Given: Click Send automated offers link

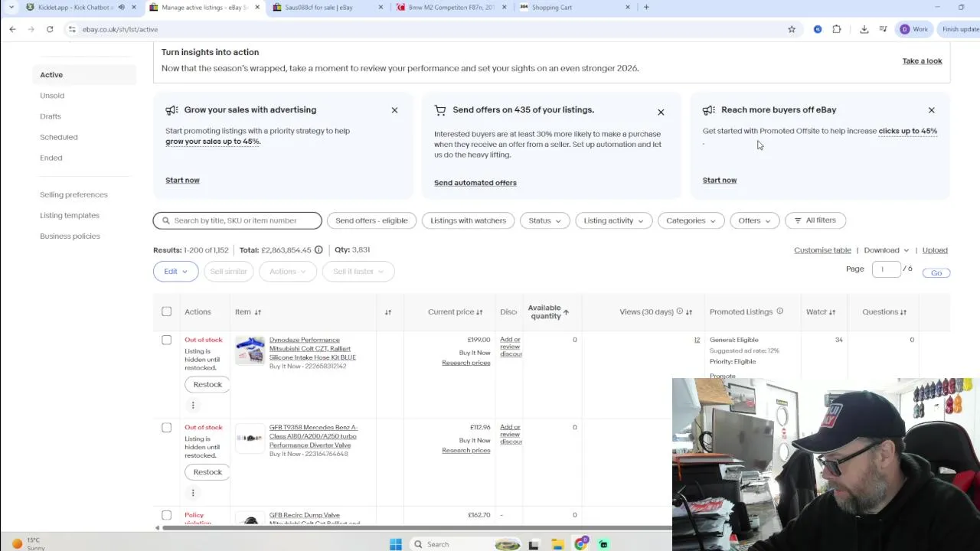Looking at the screenshot, I should tap(475, 183).
